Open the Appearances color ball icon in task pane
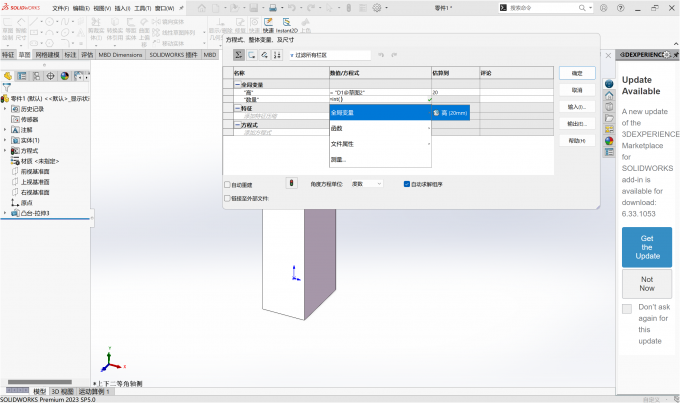 point(609,141)
